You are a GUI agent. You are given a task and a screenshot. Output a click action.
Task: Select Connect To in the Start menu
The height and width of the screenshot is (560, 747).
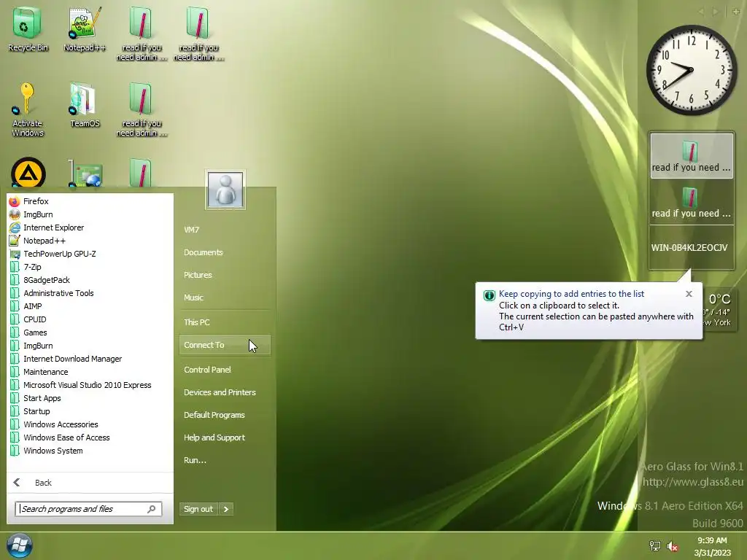pos(225,345)
